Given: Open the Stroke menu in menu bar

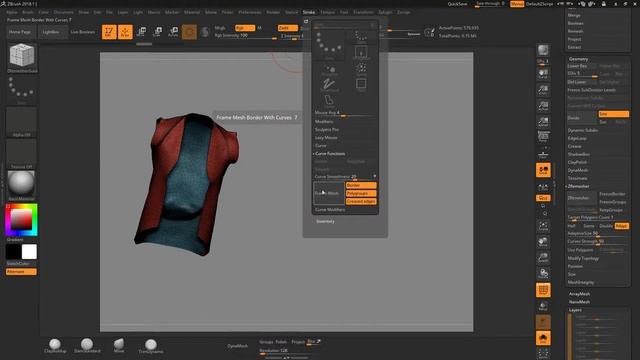Looking at the screenshot, I should pyautogui.click(x=309, y=12).
